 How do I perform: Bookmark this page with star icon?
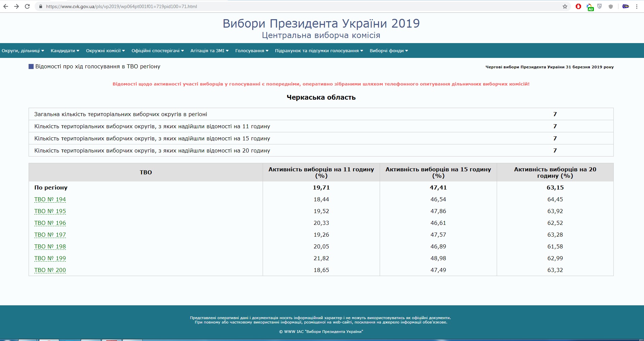565,6
